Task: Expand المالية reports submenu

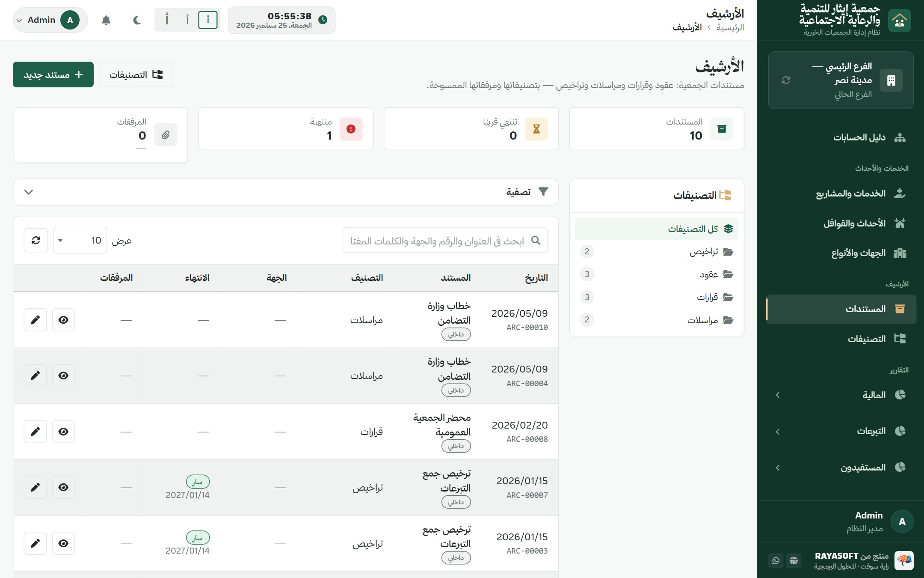Action: (841, 395)
